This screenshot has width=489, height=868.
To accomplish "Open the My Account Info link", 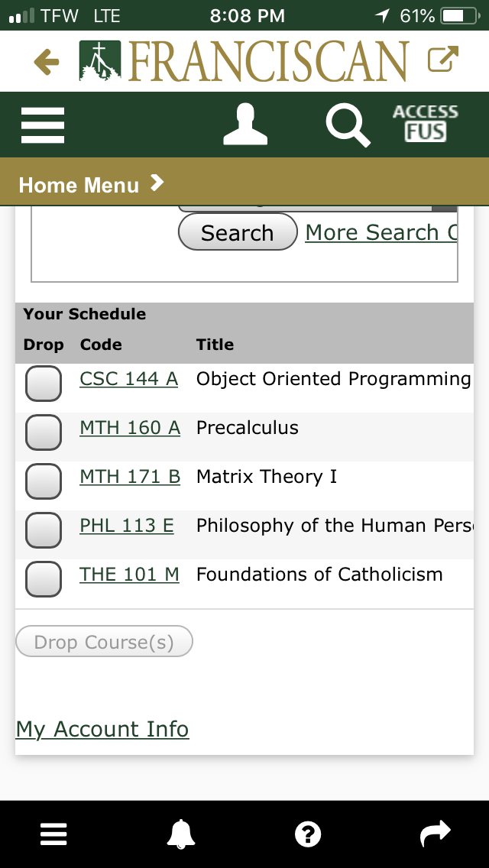I will pyautogui.click(x=102, y=729).
